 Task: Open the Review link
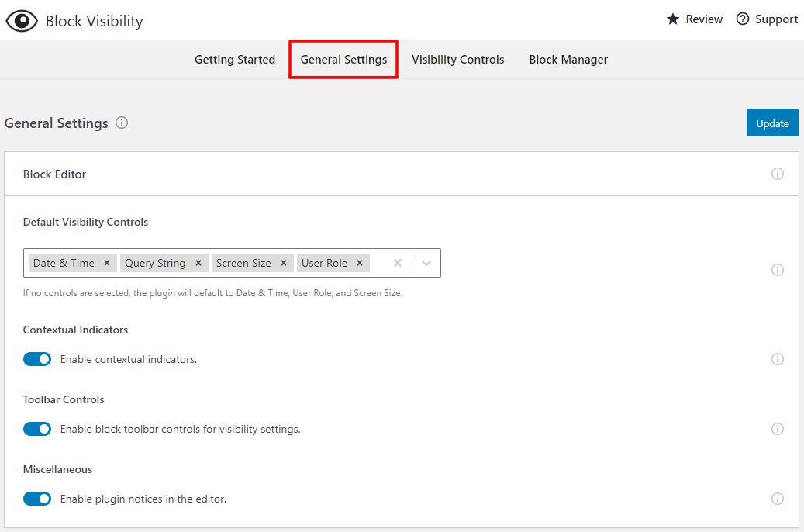(x=694, y=19)
